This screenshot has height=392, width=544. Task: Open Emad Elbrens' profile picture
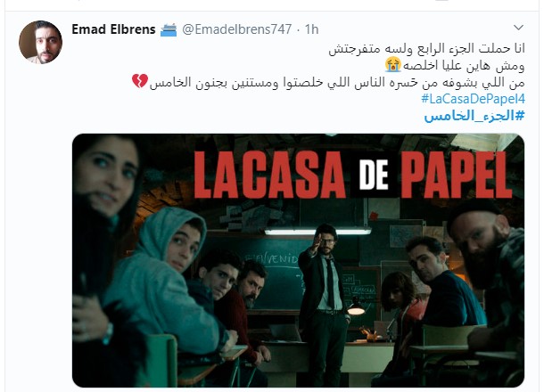pyautogui.click(x=41, y=42)
